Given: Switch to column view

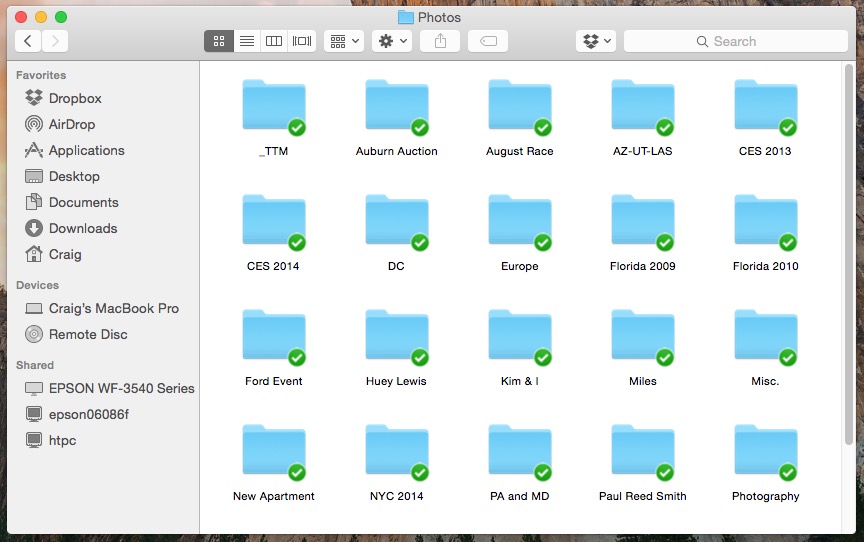Looking at the screenshot, I should 274,41.
